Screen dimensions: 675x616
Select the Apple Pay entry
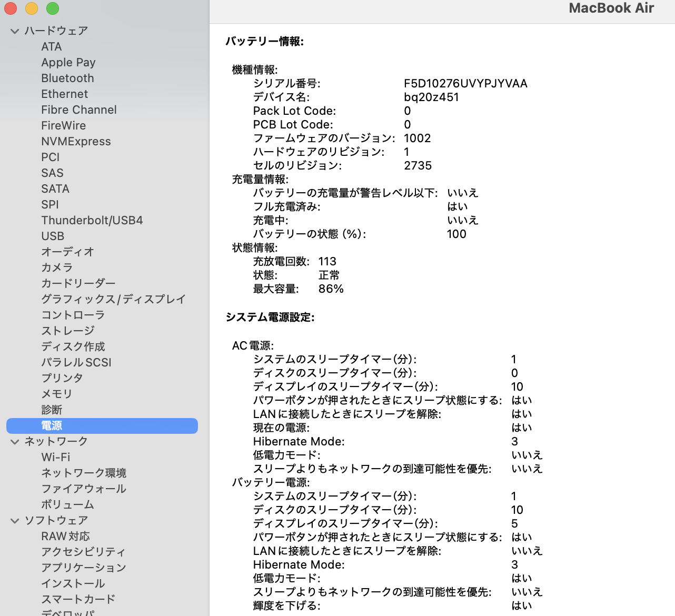click(x=68, y=63)
